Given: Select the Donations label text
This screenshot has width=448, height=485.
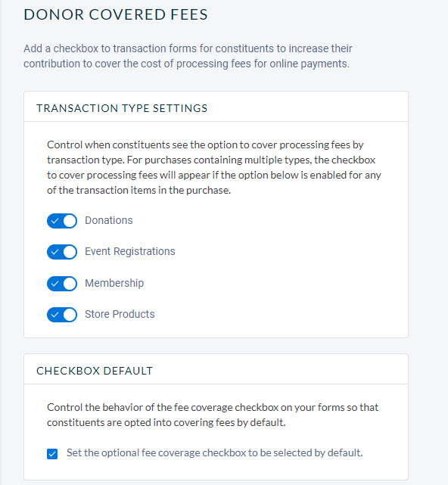Looking at the screenshot, I should click(109, 220).
